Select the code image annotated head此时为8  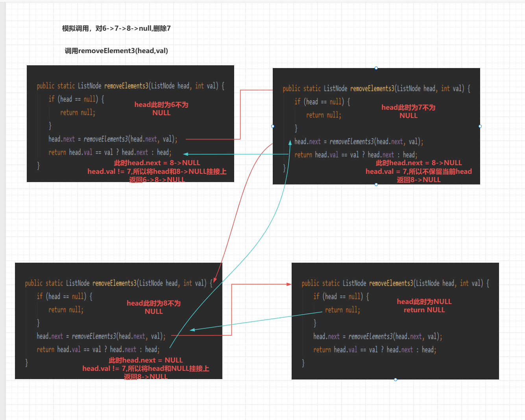(x=118, y=321)
